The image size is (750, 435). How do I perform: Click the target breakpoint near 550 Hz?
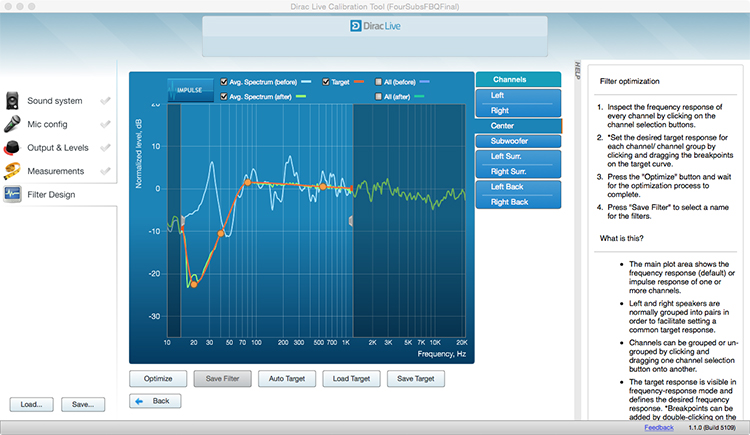pyautogui.click(x=323, y=187)
